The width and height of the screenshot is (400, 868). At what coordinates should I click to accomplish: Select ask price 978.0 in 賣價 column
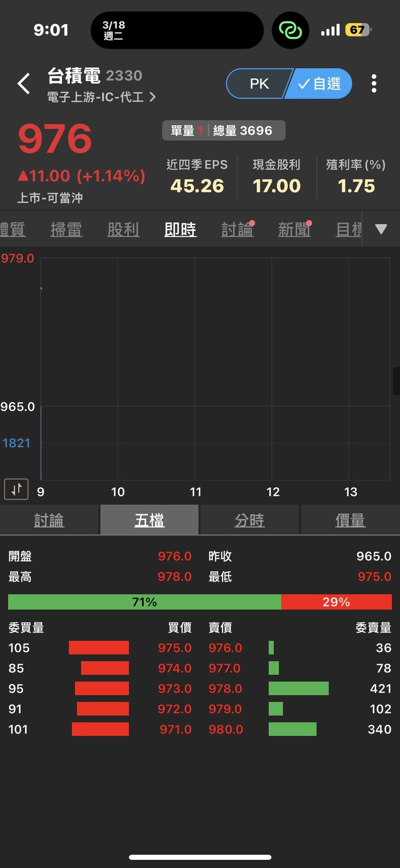225,688
